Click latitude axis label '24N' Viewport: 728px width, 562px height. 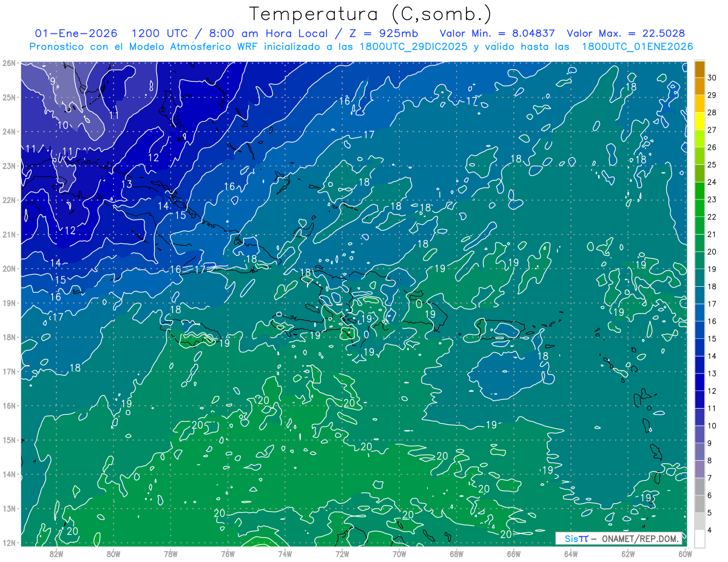coord(8,131)
